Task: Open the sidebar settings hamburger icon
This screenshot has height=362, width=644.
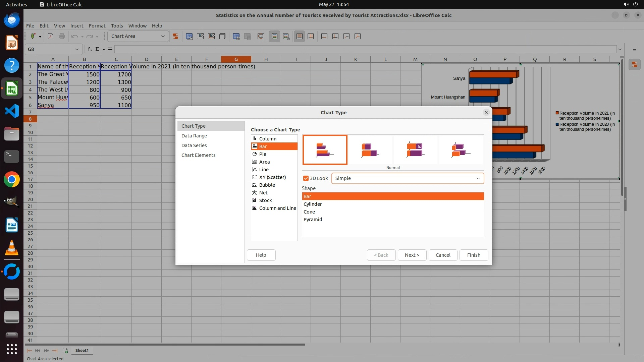Action: tap(634, 49)
